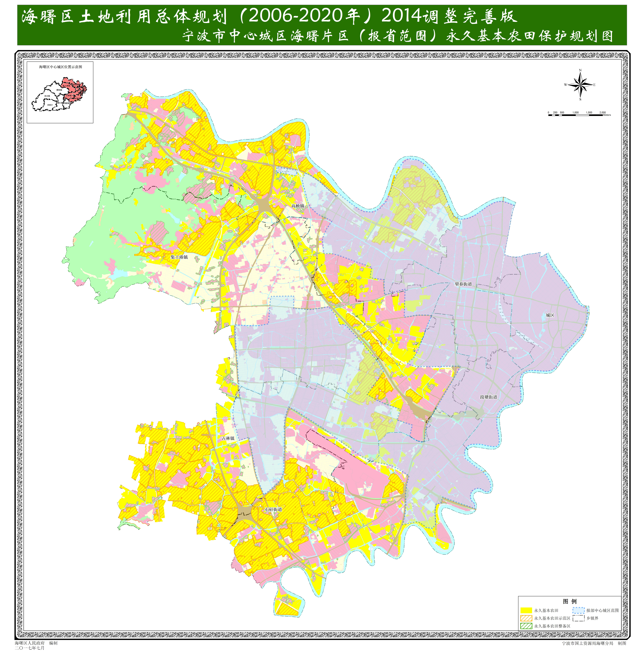Click the 2,000 value on the scale bar
The image size is (644, 651).
pos(603,113)
